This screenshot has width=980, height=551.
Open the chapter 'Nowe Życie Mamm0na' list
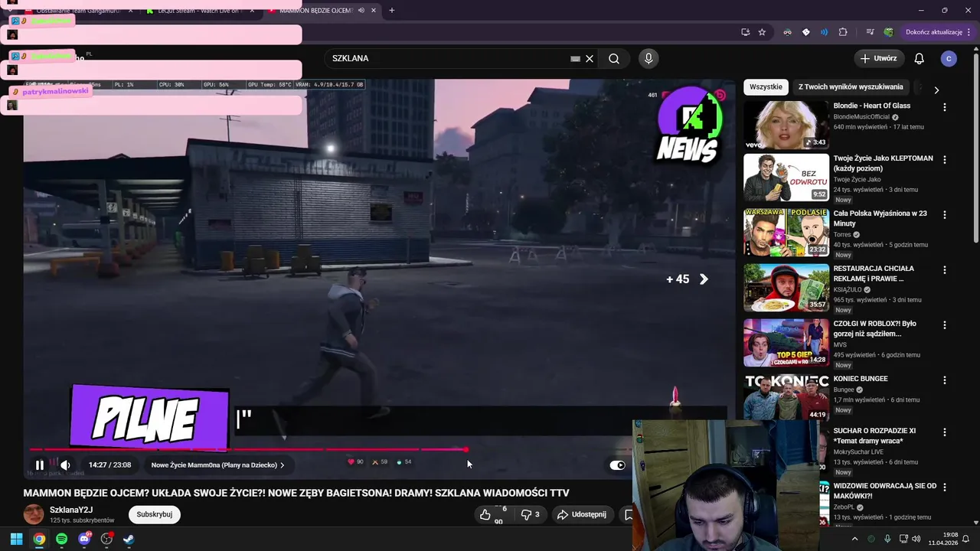[217, 465]
